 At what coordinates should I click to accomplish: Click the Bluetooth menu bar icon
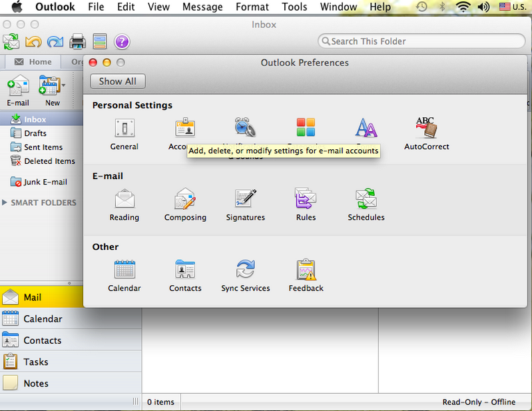tap(442, 7)
